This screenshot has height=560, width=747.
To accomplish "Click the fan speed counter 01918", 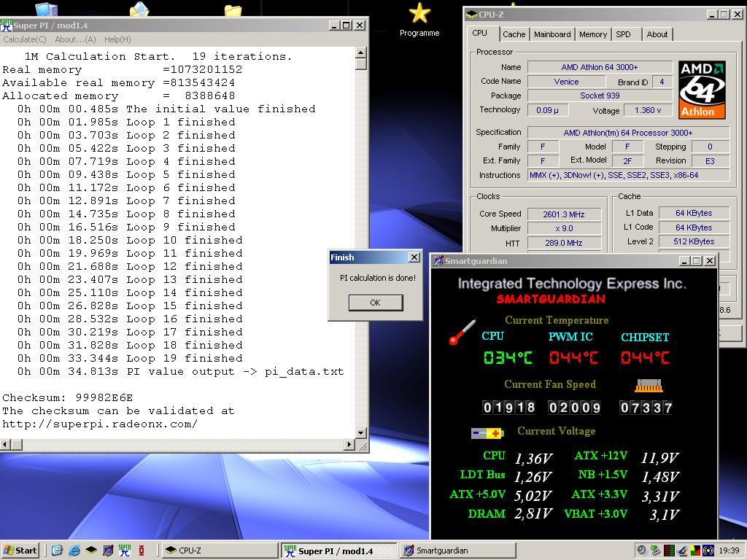I will [x=508, y=408].
